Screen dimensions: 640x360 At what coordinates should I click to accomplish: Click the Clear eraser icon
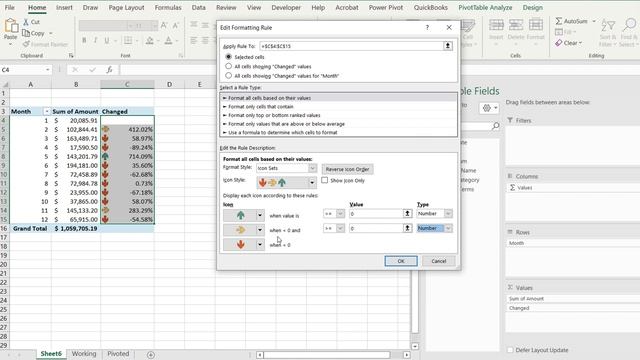coord(559,43)
